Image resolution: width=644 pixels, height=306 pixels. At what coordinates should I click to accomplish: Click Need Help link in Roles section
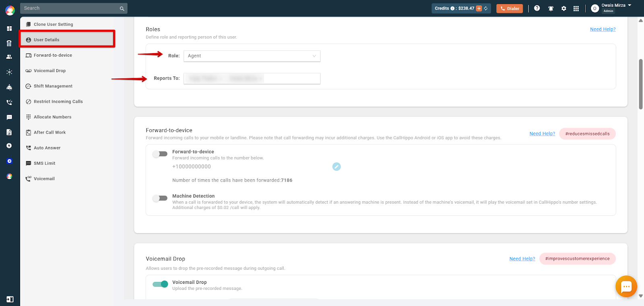coord(603,29)
